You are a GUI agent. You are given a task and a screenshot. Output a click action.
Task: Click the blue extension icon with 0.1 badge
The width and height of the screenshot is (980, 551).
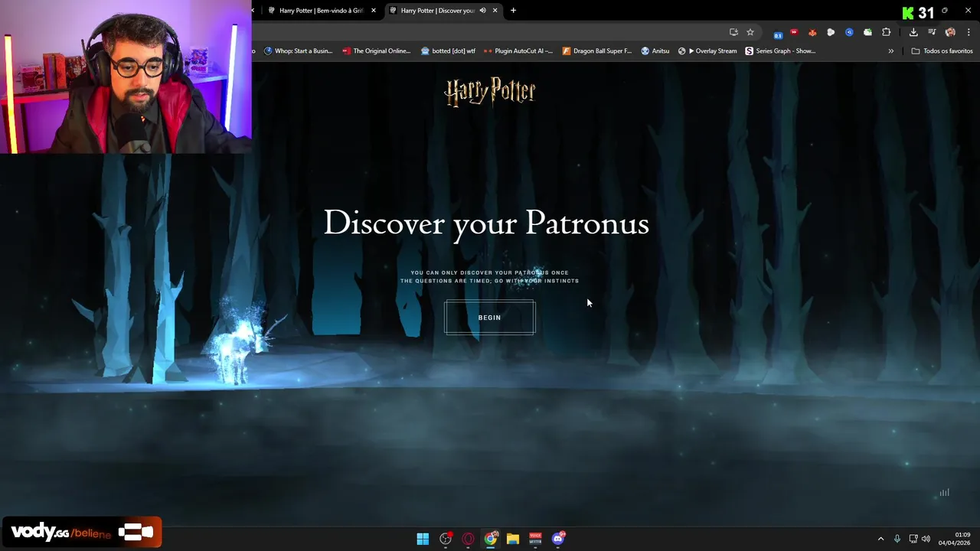(x=778, y=33)
